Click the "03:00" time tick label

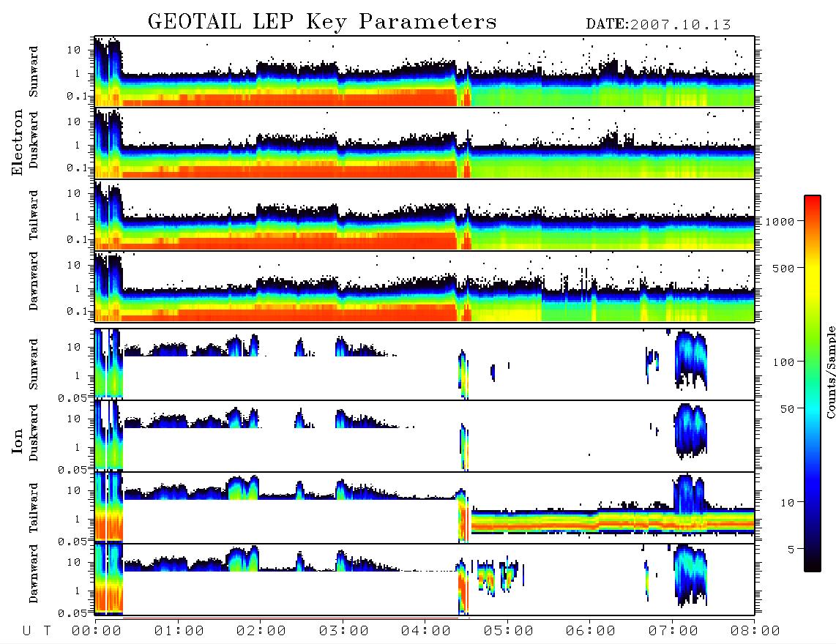point(343,632)
